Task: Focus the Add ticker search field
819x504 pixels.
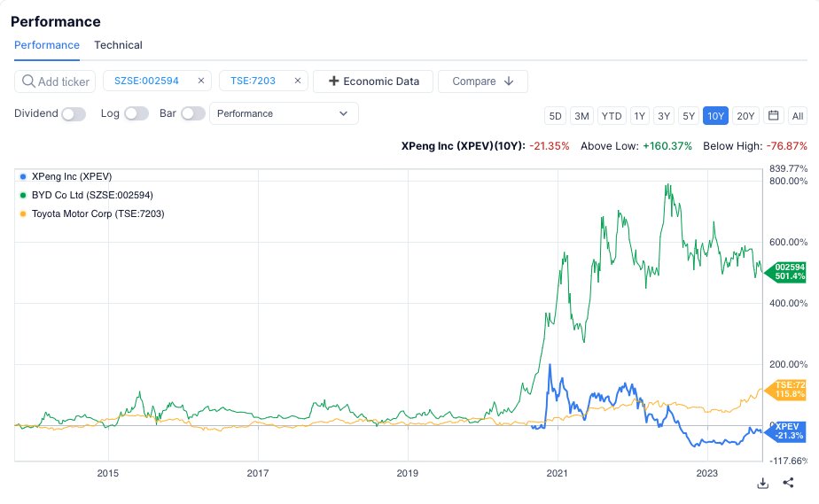Action: tap(55, 81)
